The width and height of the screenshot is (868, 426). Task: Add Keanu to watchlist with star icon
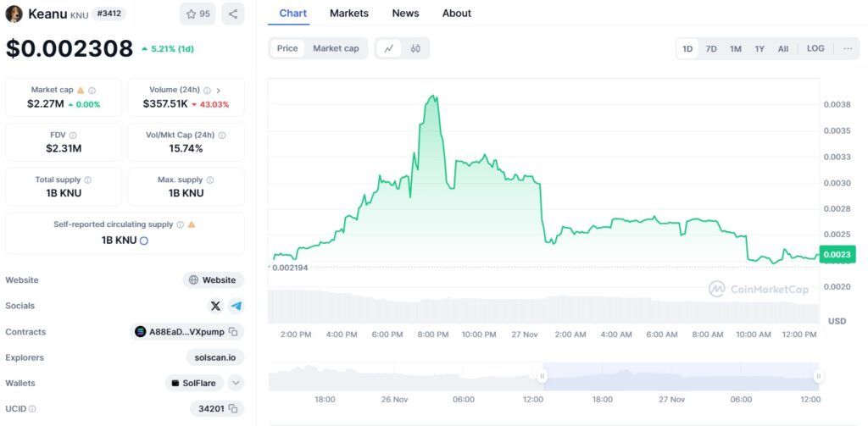coord(198,14)
